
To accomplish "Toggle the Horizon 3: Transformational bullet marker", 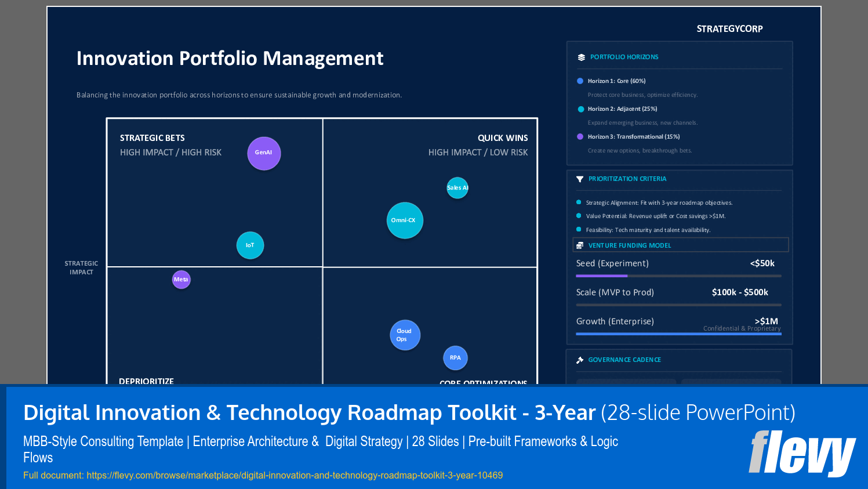I will (579, 136).
